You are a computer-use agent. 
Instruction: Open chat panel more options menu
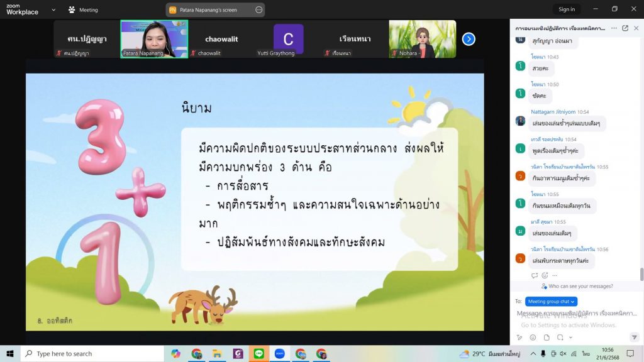614,28
